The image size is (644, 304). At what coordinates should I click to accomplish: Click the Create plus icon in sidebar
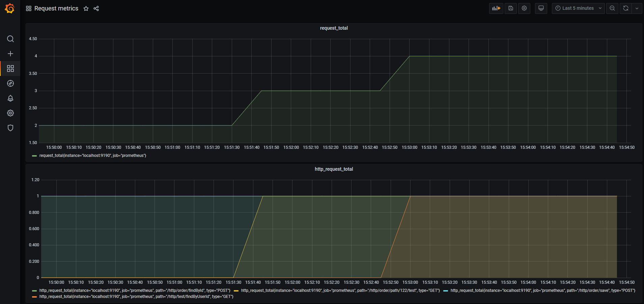tap(10, 54)
